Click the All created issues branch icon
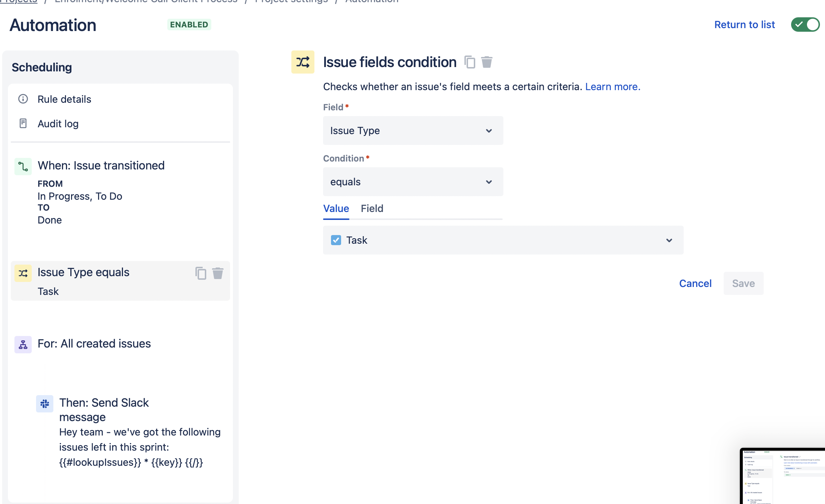 point(23,344)
